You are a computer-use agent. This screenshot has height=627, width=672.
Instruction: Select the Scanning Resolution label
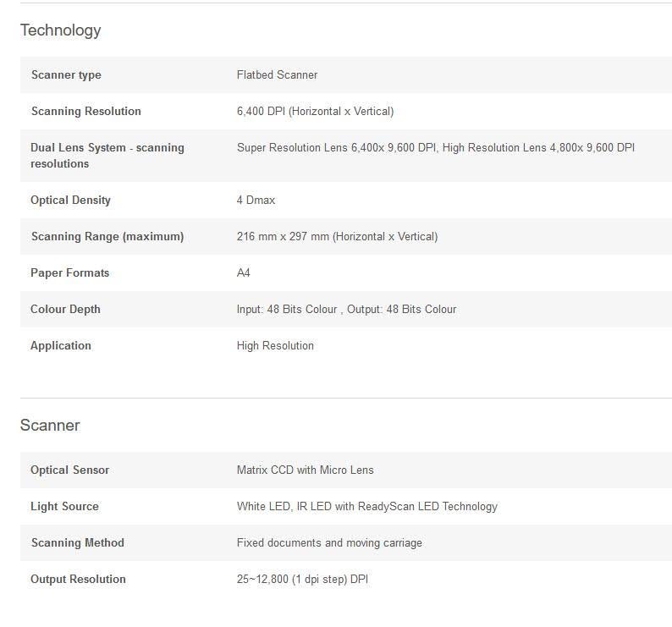coord(86,111)
